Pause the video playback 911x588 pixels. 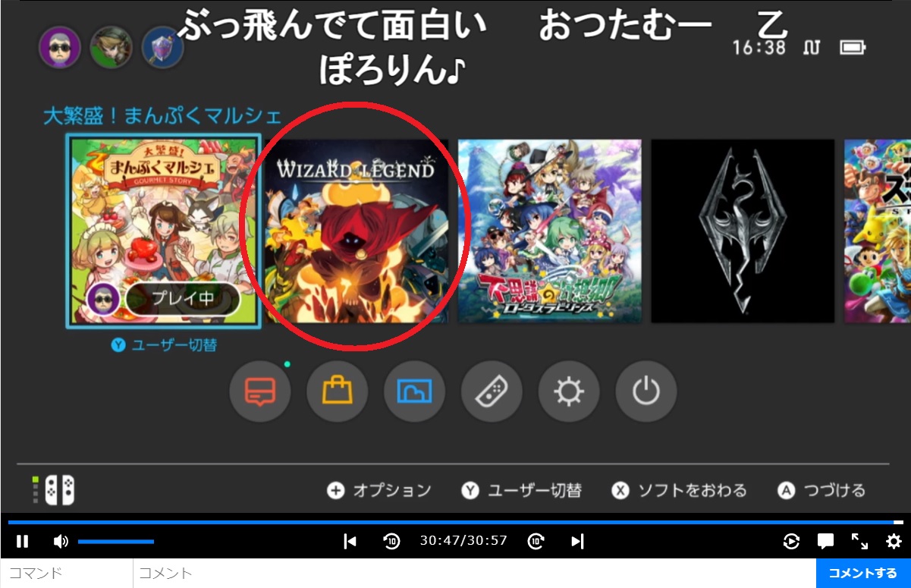point(23,541)
